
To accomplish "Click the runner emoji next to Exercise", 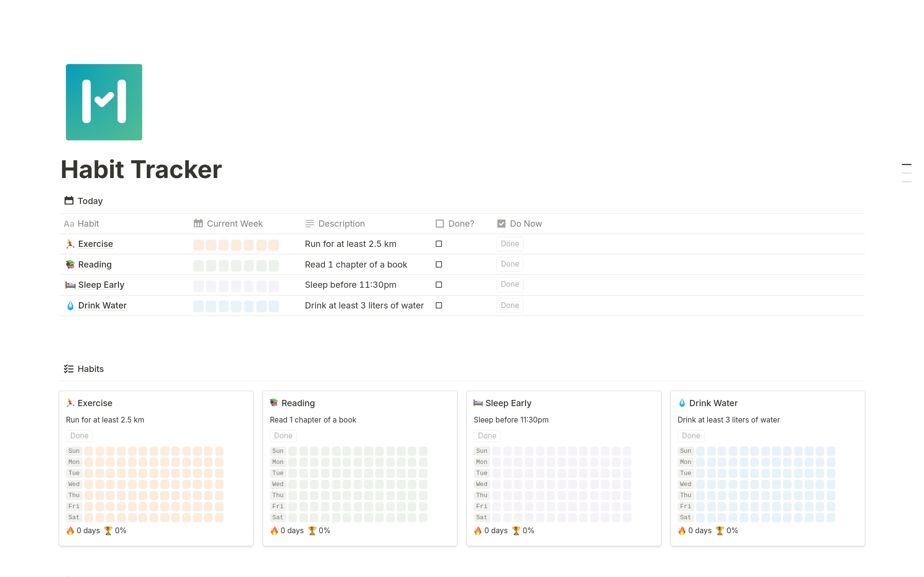I will tap(70, 244).
